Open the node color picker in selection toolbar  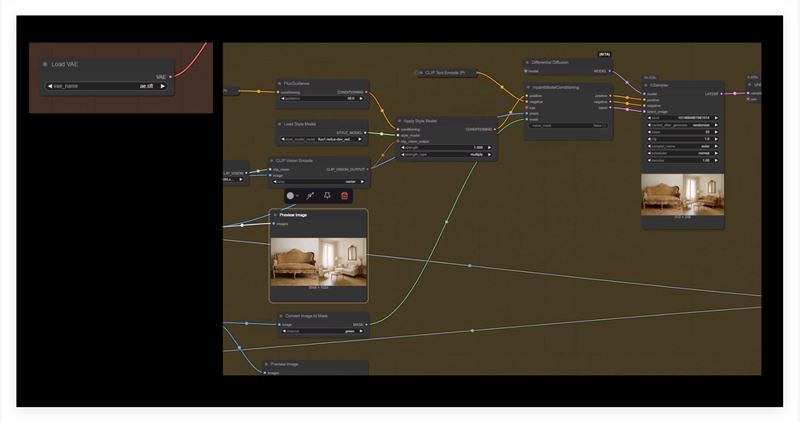coord(292,195)
